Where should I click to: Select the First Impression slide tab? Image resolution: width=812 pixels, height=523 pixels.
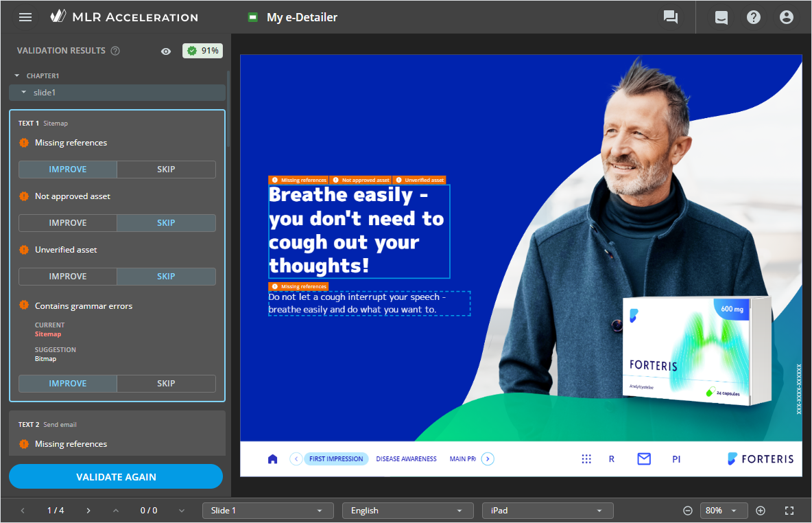pos(336,459)
